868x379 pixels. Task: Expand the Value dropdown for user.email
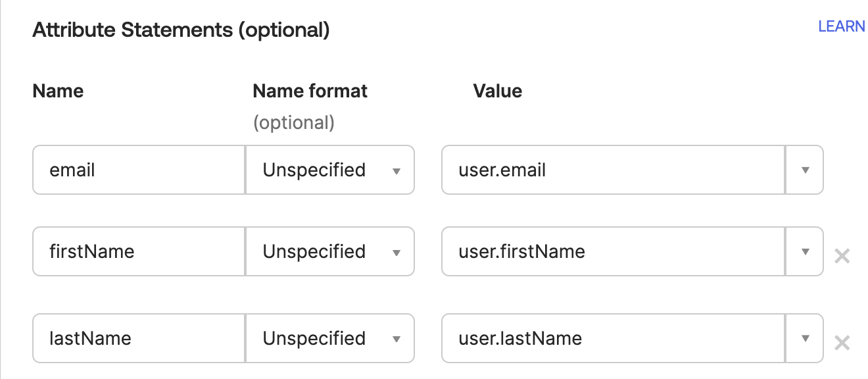[x=804, y=170]
